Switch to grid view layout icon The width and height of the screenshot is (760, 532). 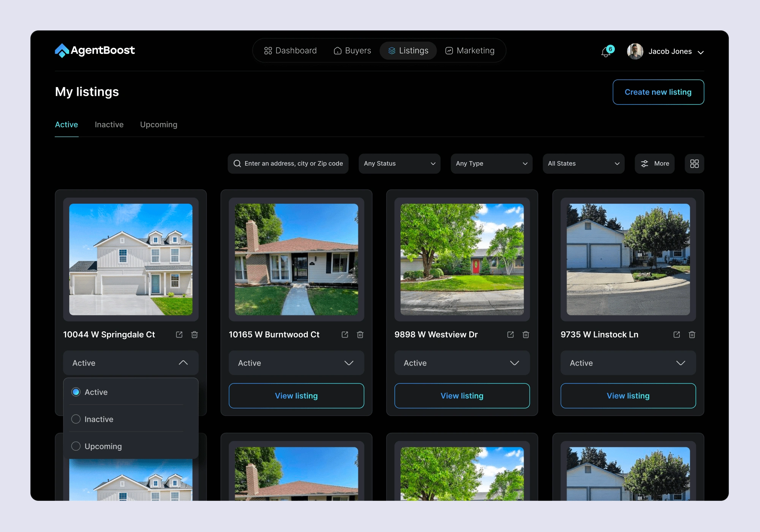click(694, 164)
